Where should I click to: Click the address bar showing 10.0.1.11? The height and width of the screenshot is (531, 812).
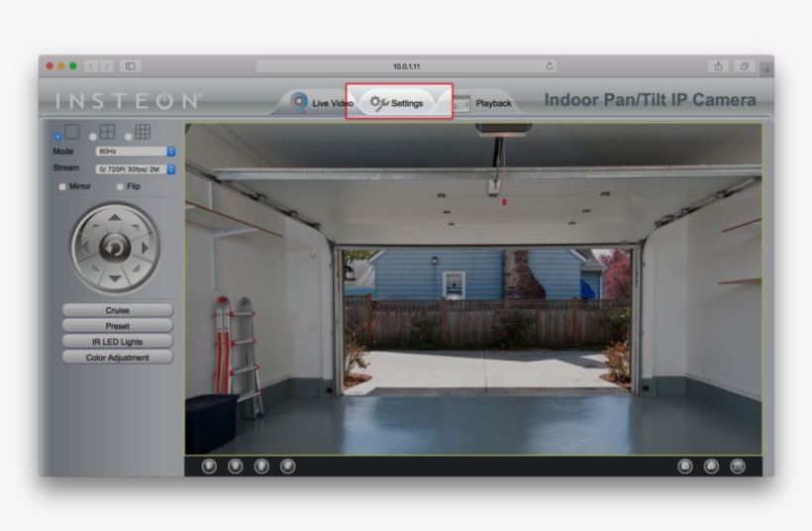pyautogui.click(x=406, y=66)
